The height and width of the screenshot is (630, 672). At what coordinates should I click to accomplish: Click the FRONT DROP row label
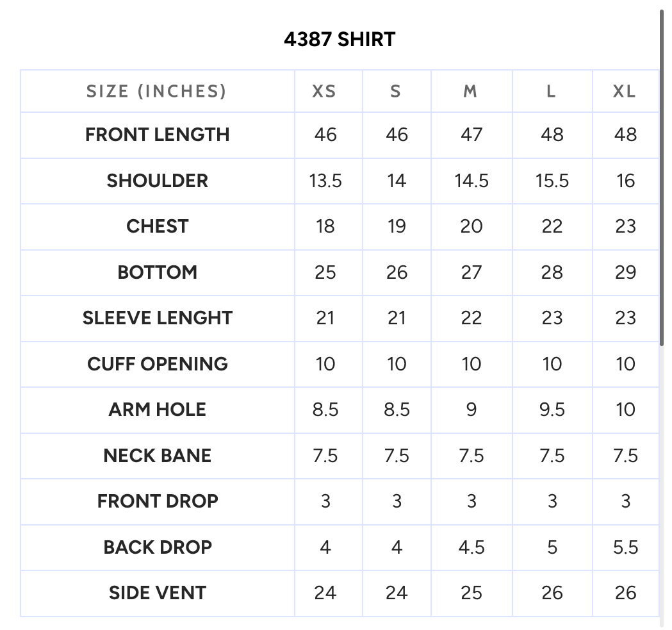[x=158, y=501]
